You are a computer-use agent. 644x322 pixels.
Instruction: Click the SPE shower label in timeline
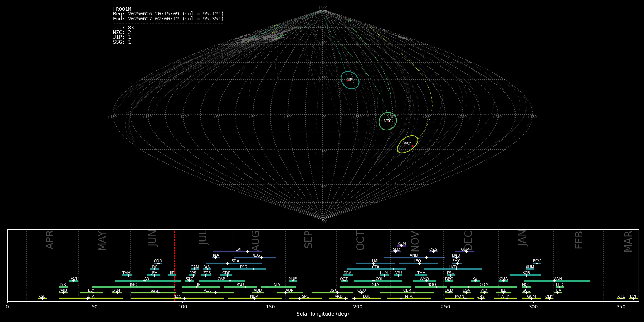[305, 297]
